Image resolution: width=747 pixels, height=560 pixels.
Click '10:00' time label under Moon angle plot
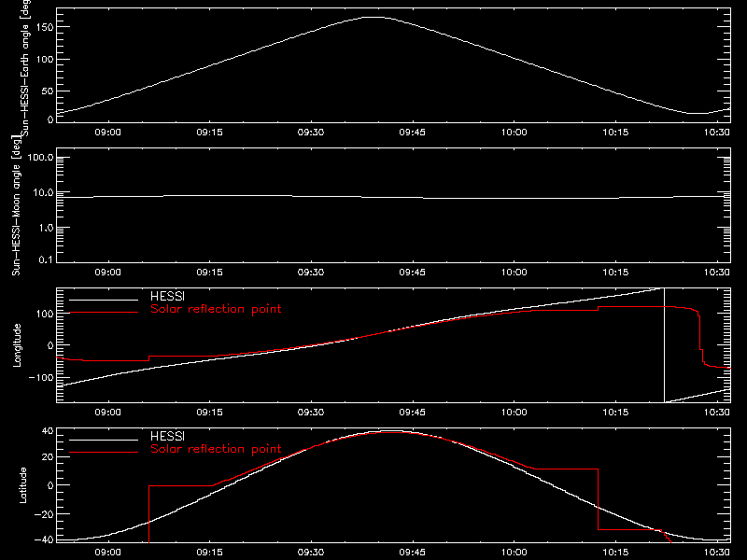coord(514,273)
